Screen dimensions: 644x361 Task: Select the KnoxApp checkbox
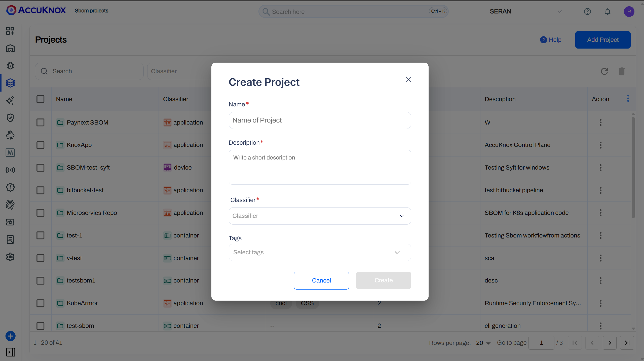click(40, 145)
